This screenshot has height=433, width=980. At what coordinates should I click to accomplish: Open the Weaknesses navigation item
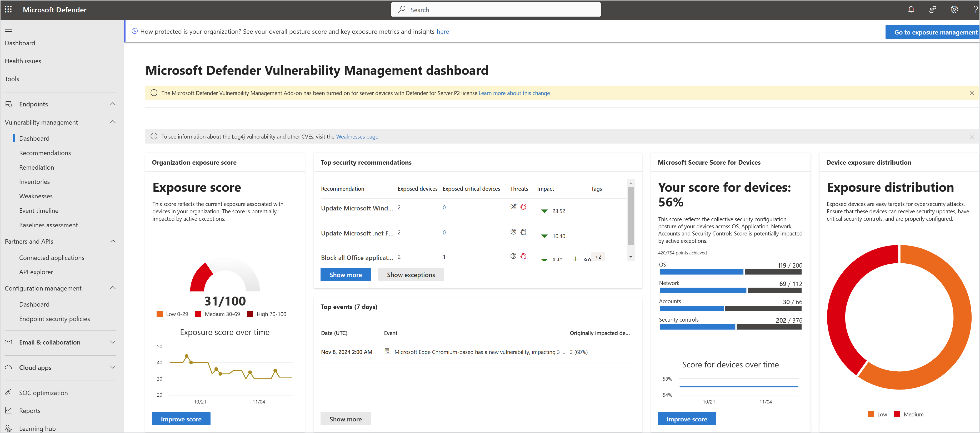click(x=36, y=196)
